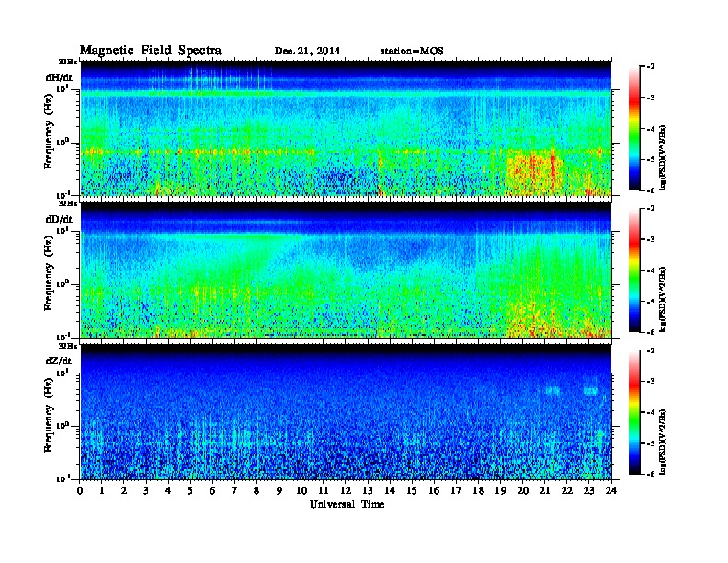Click the "-3" value on dZ/dt color scale

[651, 382]
